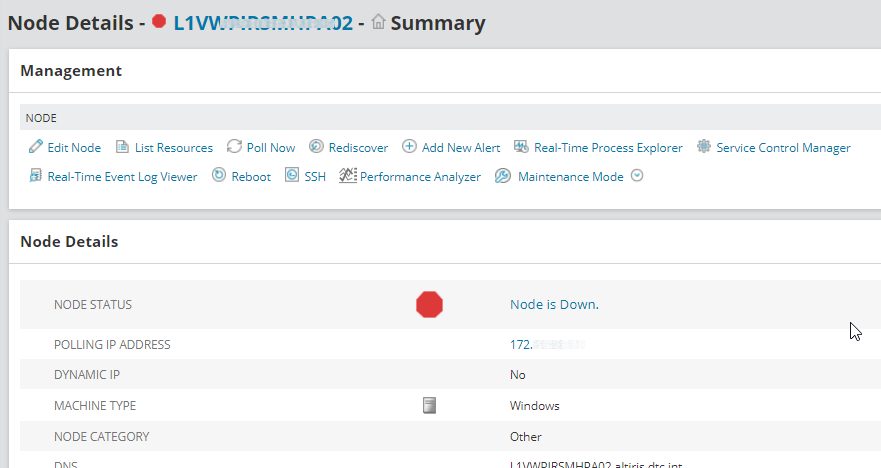Open the SSH link
This screenshot has height=468, width=881.
[315, 177]
